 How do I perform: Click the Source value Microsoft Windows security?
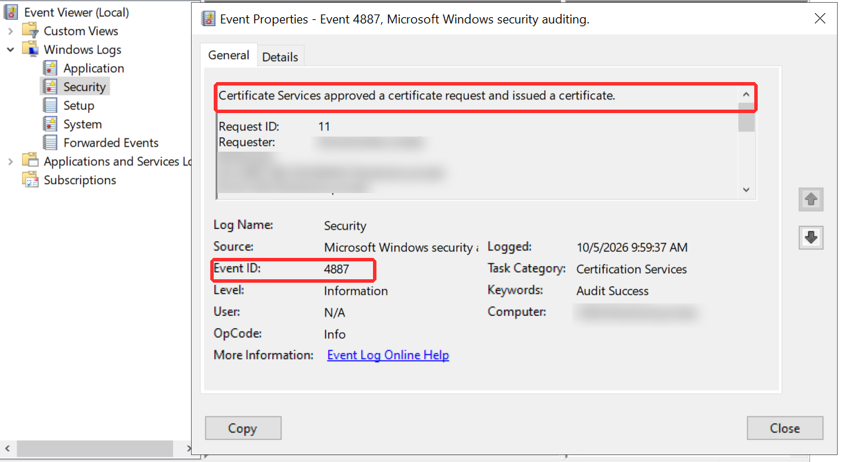(x=401, y=248)
